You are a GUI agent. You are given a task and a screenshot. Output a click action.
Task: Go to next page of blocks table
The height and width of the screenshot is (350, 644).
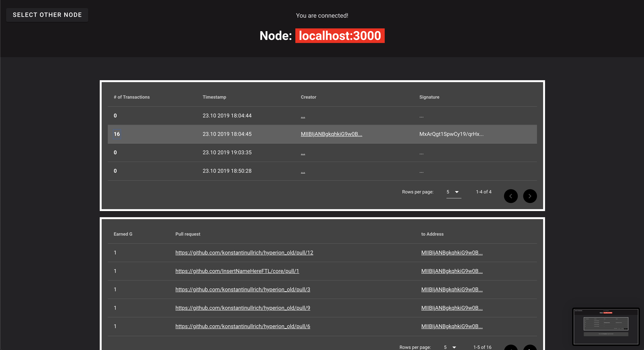coord(530,196)
